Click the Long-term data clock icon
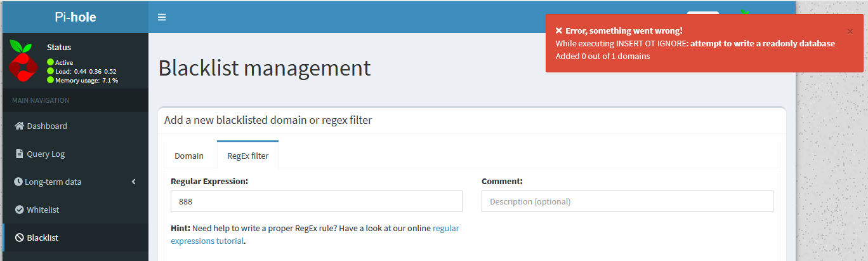Viewport: 868px width, 261px height. point(18,182)
